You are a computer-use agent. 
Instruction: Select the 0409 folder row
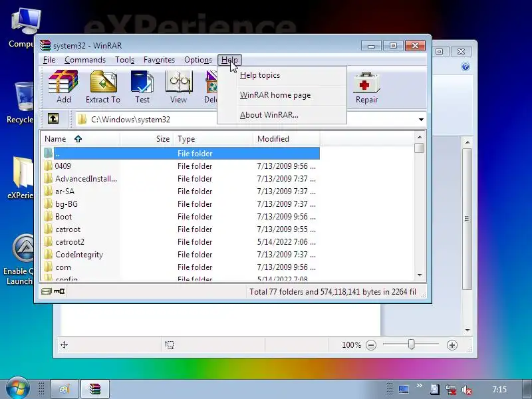click(181, 166)
